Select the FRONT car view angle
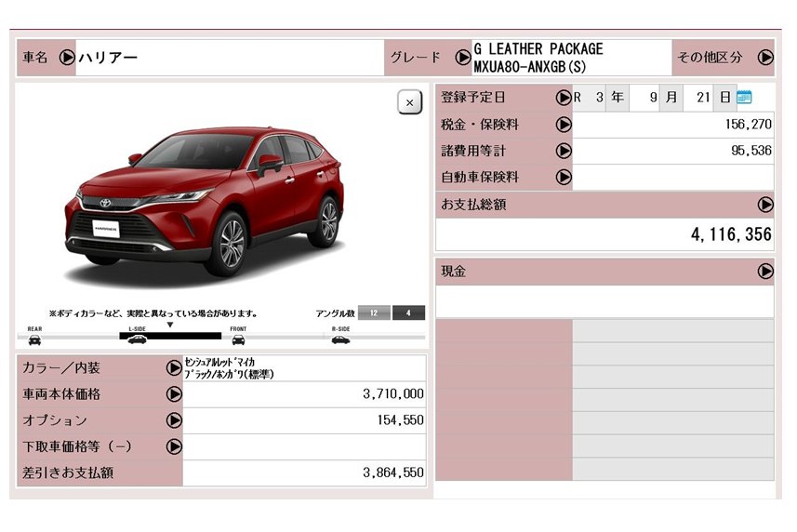Screen dimensions: 797x532 click(238, 339)
